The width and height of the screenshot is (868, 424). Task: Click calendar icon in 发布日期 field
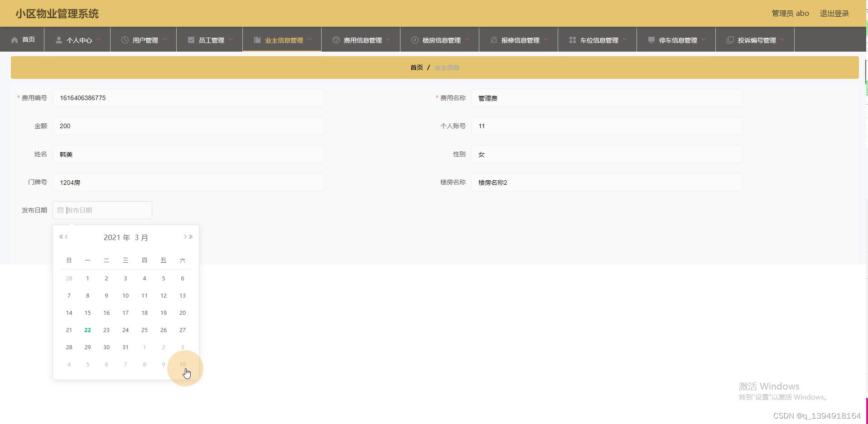(60, 210)
